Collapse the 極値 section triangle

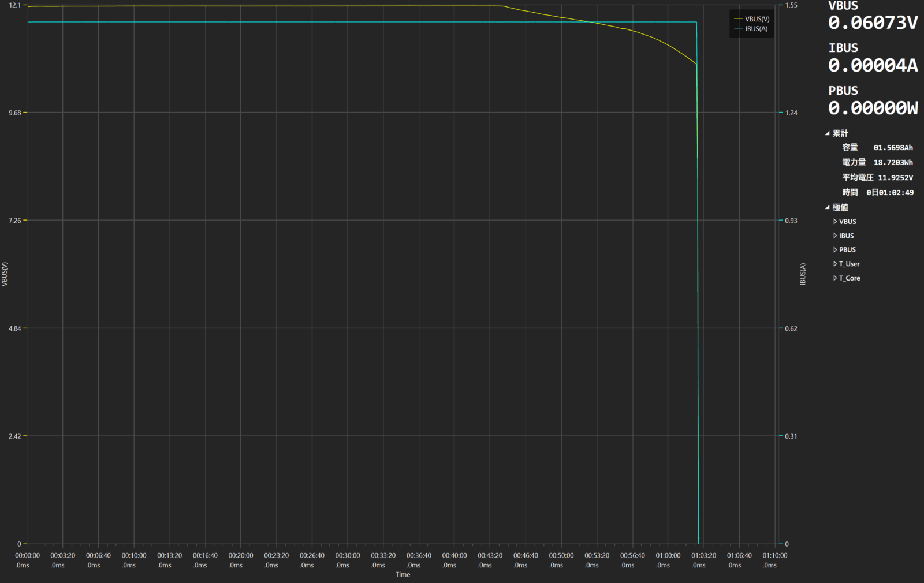[828, 207]
